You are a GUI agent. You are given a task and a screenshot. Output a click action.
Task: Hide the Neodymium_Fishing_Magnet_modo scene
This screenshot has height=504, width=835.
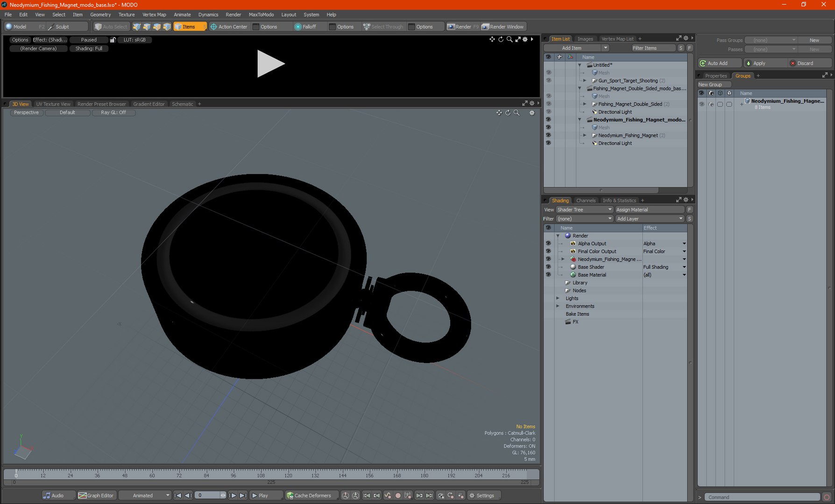pos(549,119)
